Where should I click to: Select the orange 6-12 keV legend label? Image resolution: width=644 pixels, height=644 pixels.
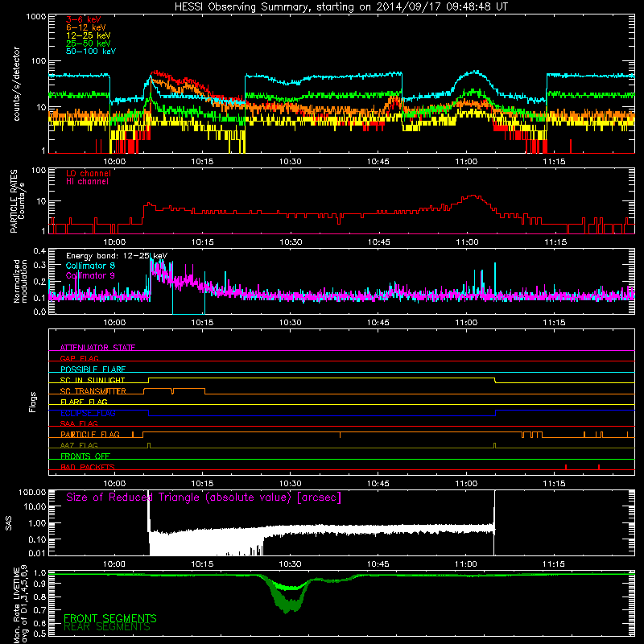pyautogui.click(x=86, y=27)
